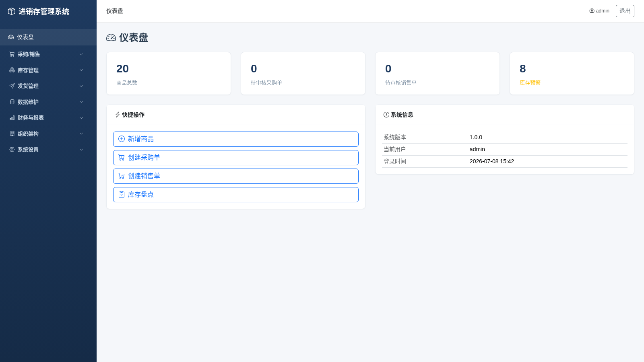Image resolution: width=644 pixels, height=362 pixels.
Task: Open the 组织架构 sidebar menu label
Action: click(x=28, y=134)
